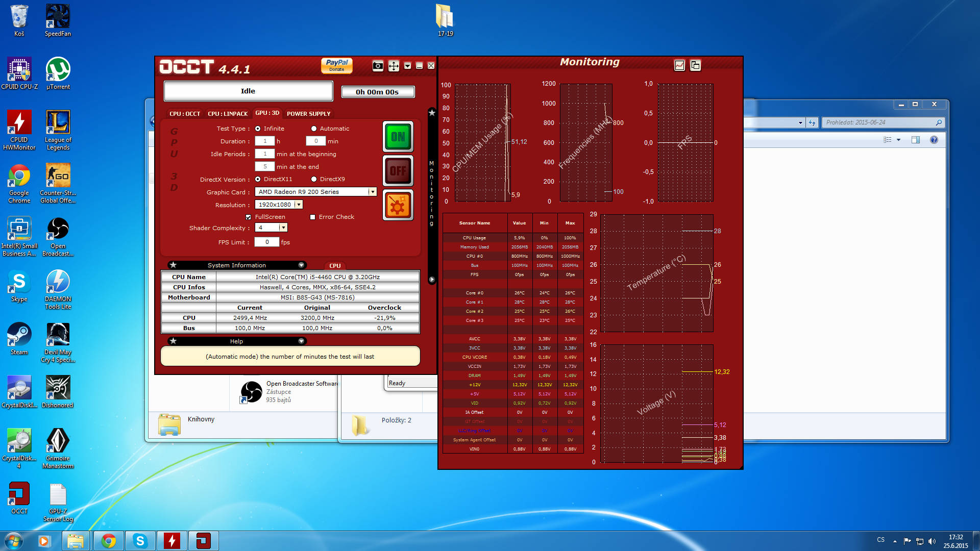Open Windows Start button
This screenshot has width=980, height=551.
pos(13,541)
